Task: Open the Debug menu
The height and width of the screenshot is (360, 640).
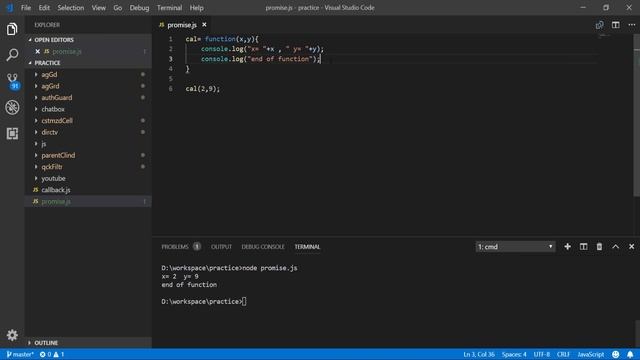Action: click(139, 8)
